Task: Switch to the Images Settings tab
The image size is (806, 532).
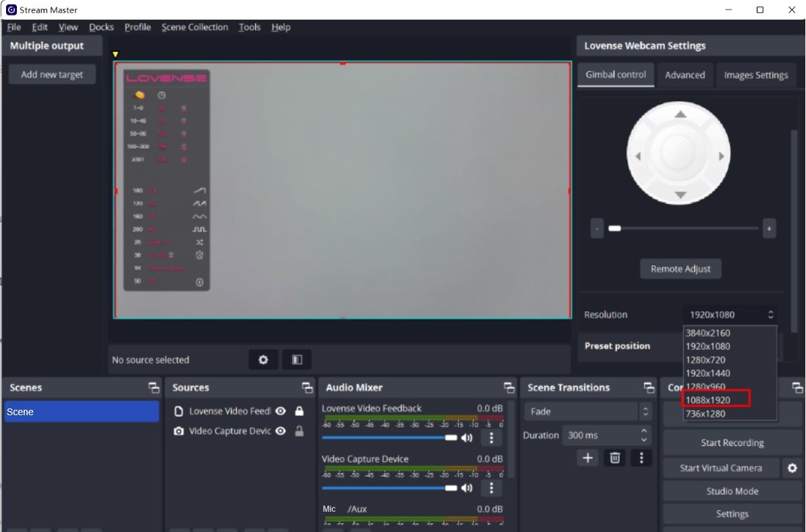Action: 755,75
